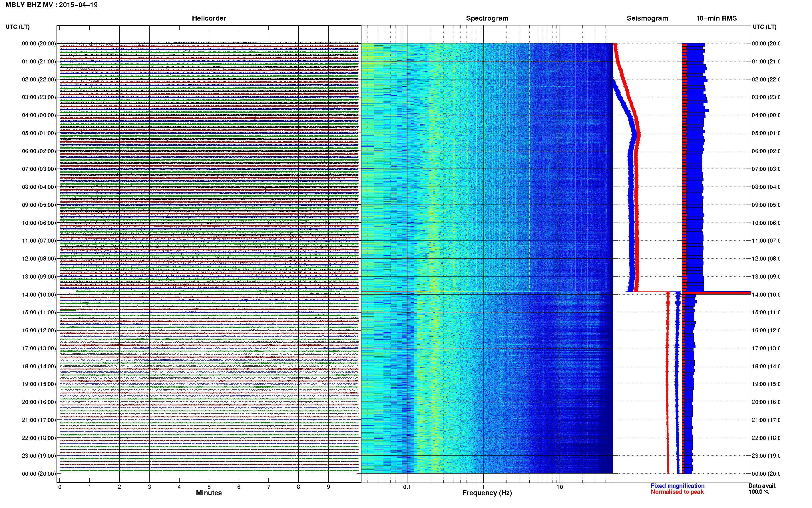Click the minute tick label '9'
This screenshot has height=508, width=812.
click(x=328, y=487)
